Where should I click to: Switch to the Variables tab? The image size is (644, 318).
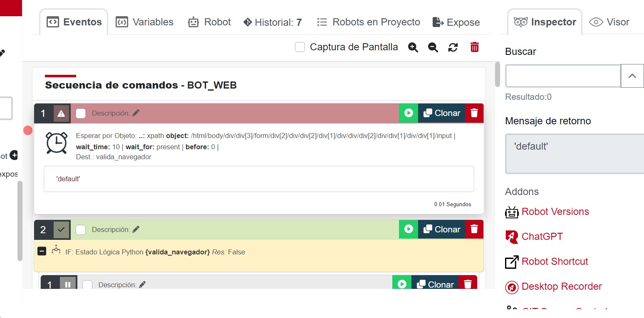click(x=144, y=22)
